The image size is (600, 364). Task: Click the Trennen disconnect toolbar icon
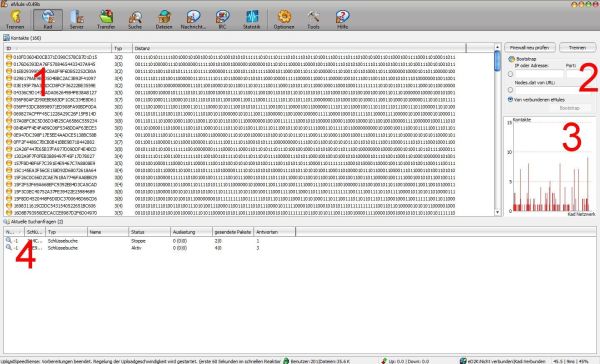click(15, 20)
